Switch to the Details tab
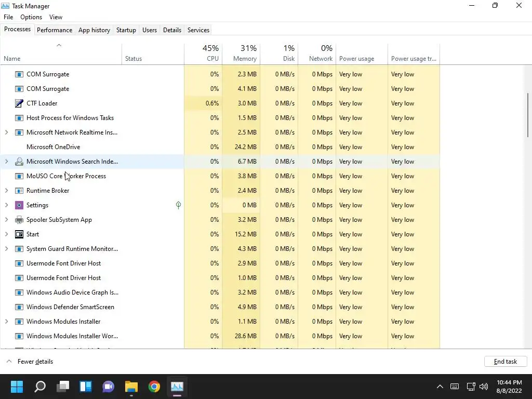The height and width of the screenshot is (399, 532). tap(172, 30)
